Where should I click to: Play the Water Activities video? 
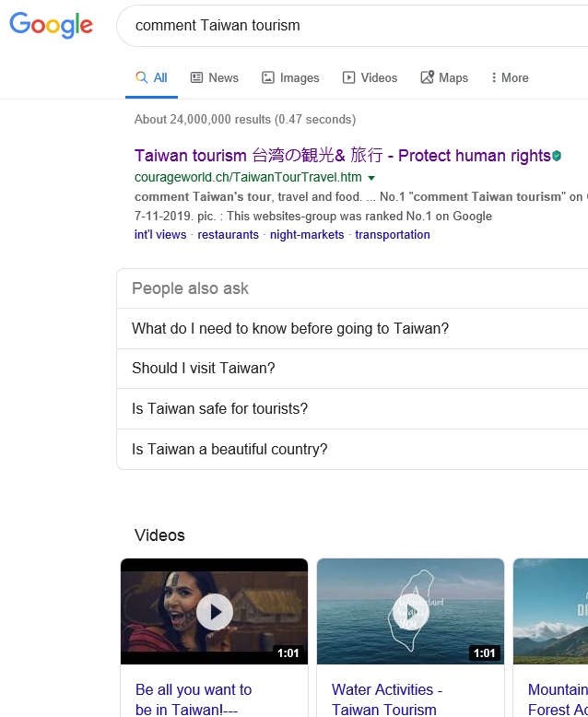(410, 611)
